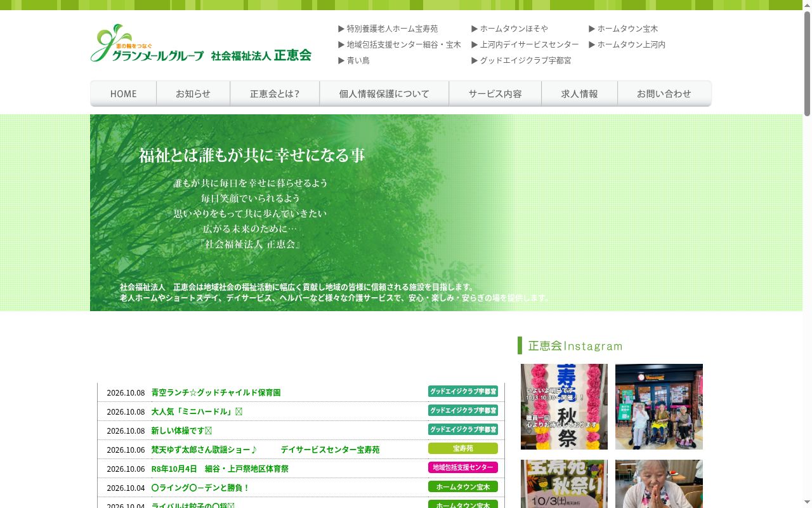Select 個人情報保護について in the navigation bar
This screenshot has height=508, width=812.
pyautogui.click(x=384, y=93)
